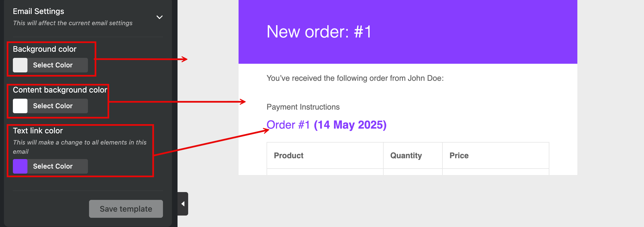This screenshot has width=644, height=227.
Task: Select the Quantity column header
Action: pos(406,155)
